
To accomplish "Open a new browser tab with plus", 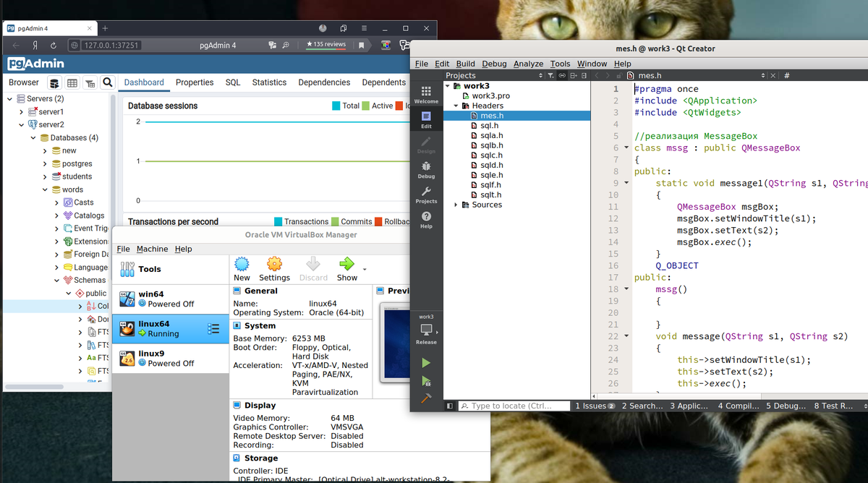I will [105, 28].
